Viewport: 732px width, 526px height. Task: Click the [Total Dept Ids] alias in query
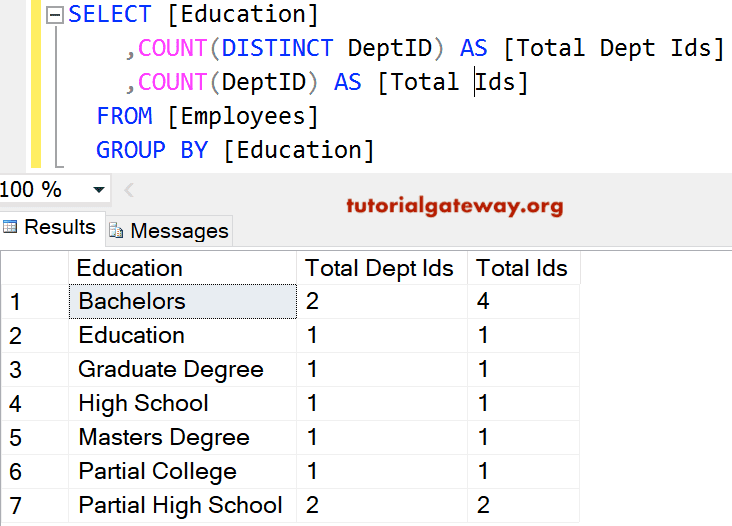tap(614, 49)
